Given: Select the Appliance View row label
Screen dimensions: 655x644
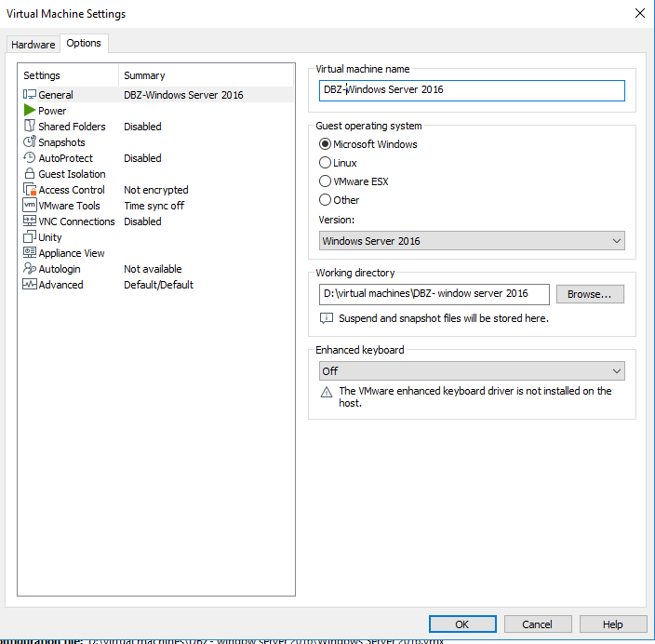Looking at the screenshot, I should pos(72,253).
